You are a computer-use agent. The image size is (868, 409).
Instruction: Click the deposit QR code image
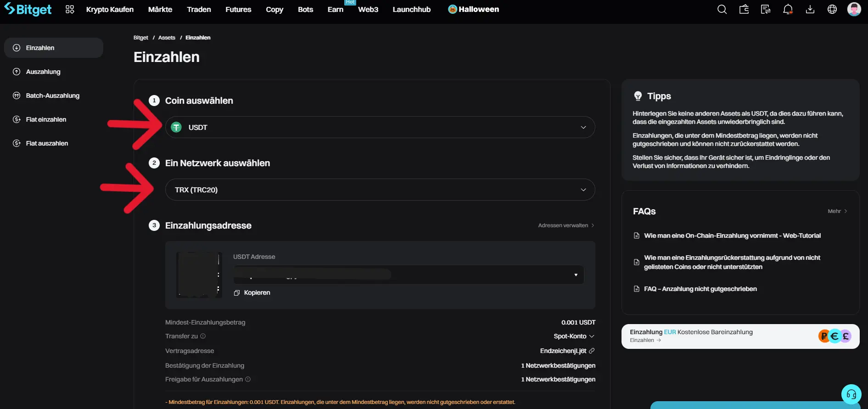(x=199, y=275)
